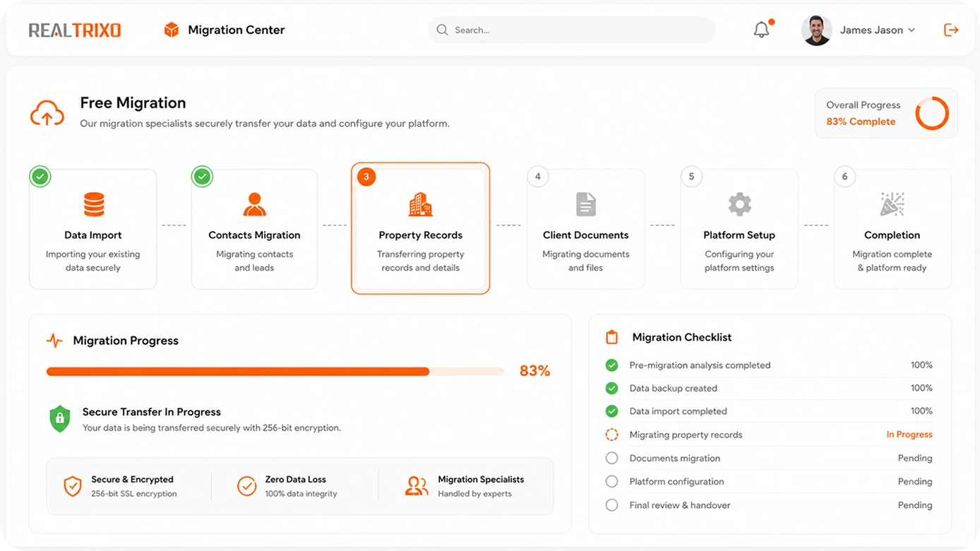Click the Migrating property records dashed circle
The image size is (980, 551).
(x=611, y=435)
